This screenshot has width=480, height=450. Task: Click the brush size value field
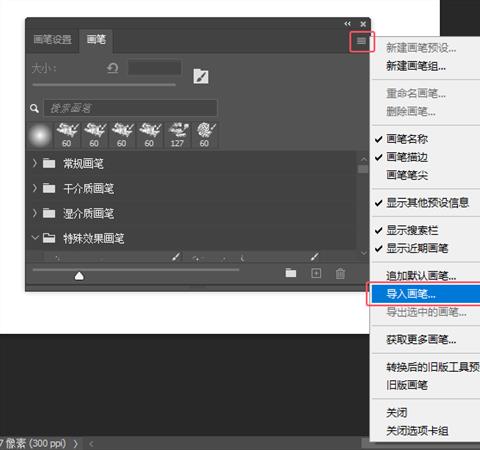(x=155, y=68)
